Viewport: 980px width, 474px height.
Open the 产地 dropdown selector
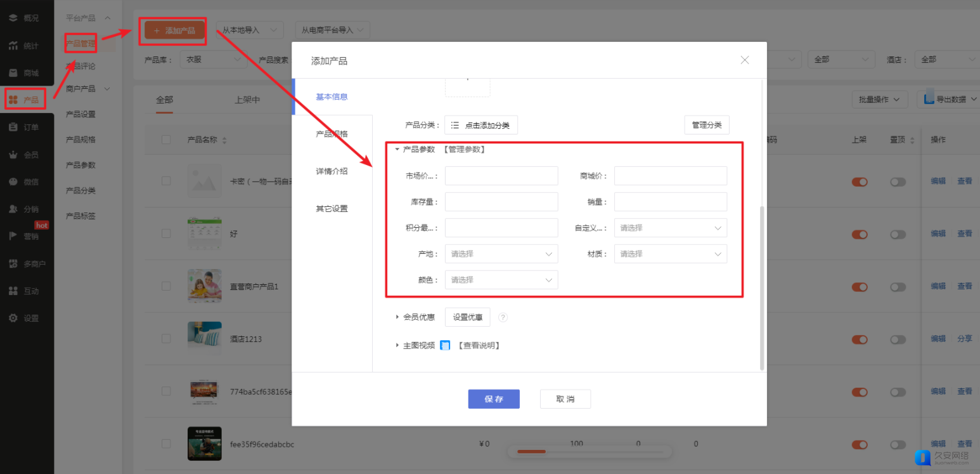[501, 254]
